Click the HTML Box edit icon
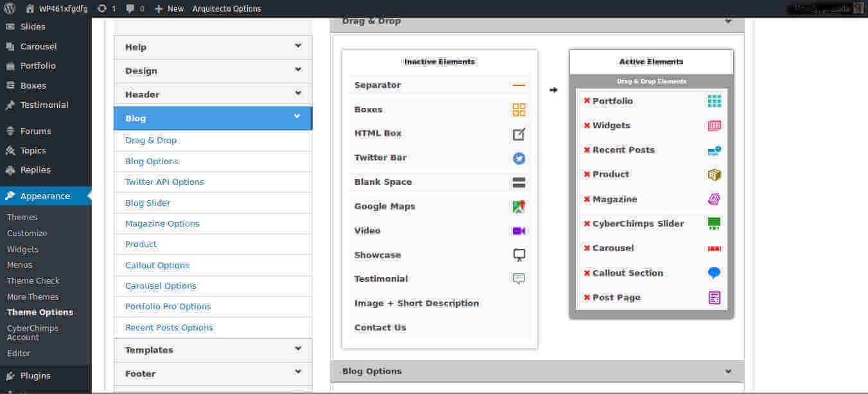Screen dimensions: 868x394 click(x=519, y=134)
